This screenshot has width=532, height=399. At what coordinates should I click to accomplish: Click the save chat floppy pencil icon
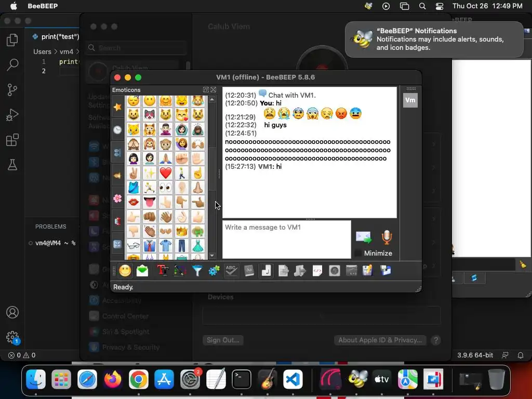pyautogui.click(x=368, y=271)
